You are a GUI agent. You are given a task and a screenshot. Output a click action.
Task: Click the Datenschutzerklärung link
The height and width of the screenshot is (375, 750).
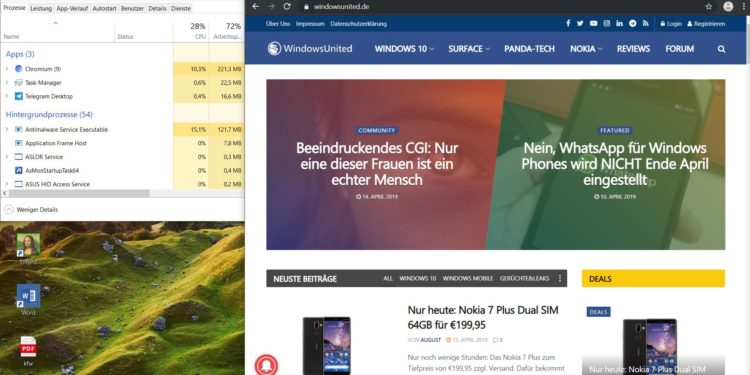(x=358, y=23)
